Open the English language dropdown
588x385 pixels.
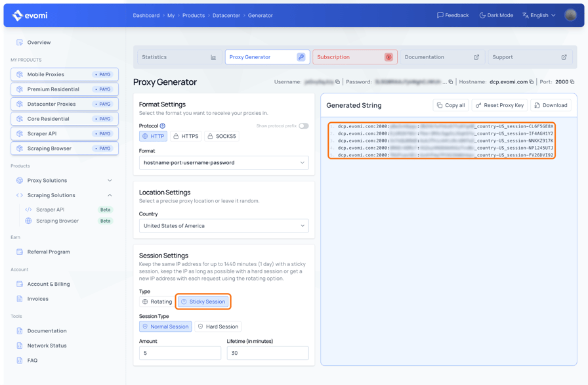tap(539, 15)
